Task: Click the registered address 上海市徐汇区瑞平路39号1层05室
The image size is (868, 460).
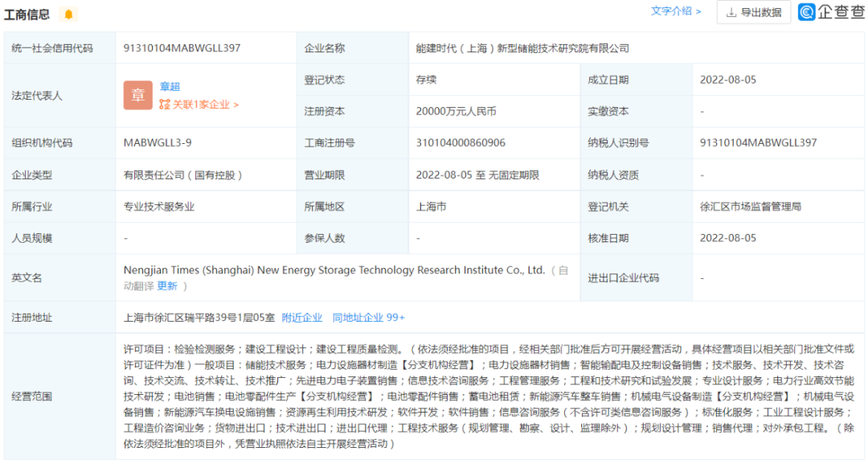Action: click(198, 318)
